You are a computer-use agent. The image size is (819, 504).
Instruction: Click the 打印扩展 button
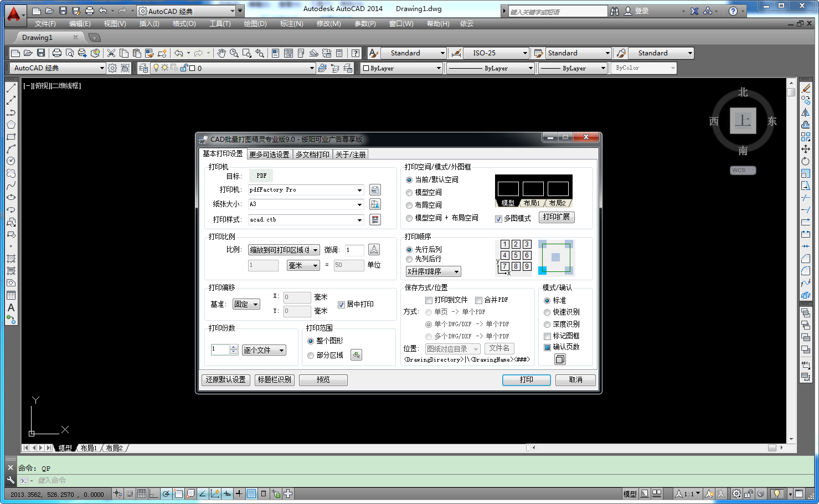pyautogui.click(x=557, y=217)
